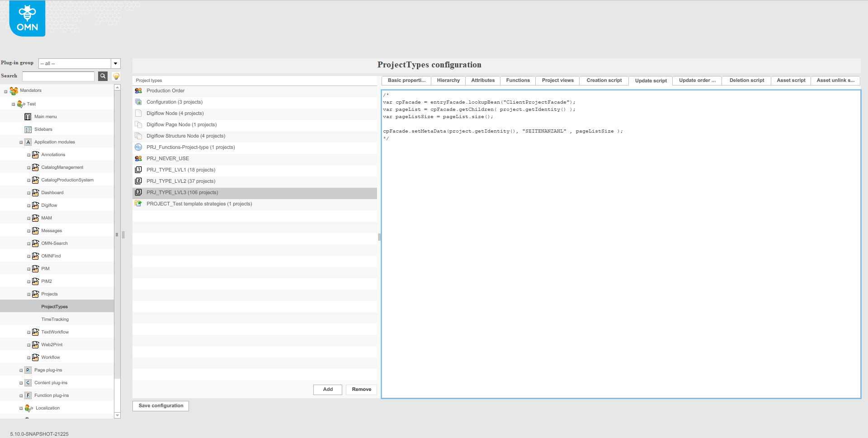
Task: Click the Configuration project type icon
Action: (138, 102)
